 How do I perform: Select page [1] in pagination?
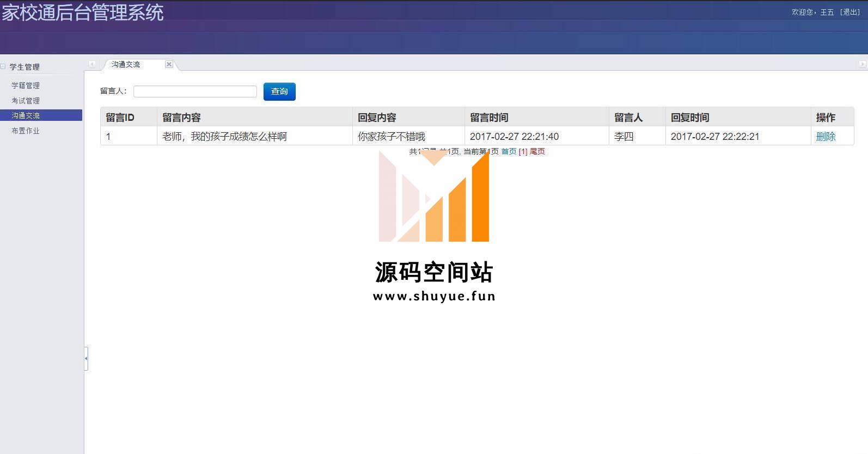tap(523, 151)
